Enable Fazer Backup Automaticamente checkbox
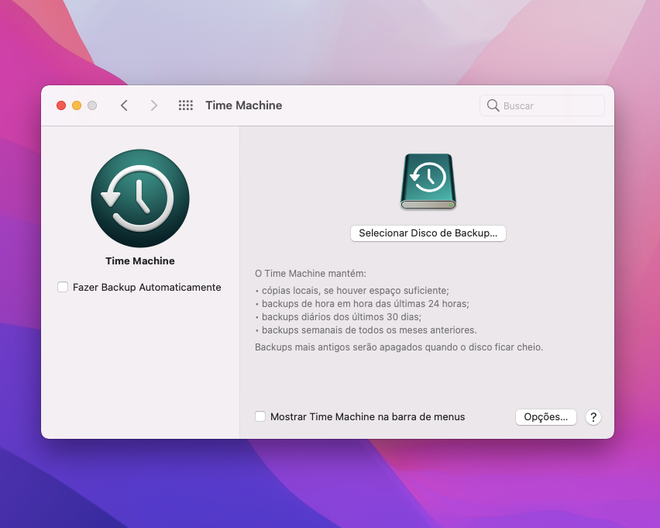 [63, 287]
